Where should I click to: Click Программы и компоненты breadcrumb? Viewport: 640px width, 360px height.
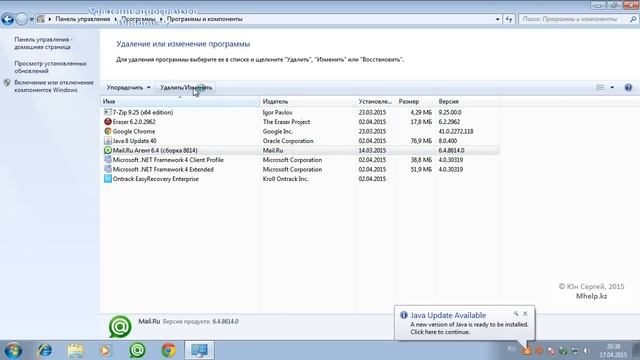tap(204, 19)
